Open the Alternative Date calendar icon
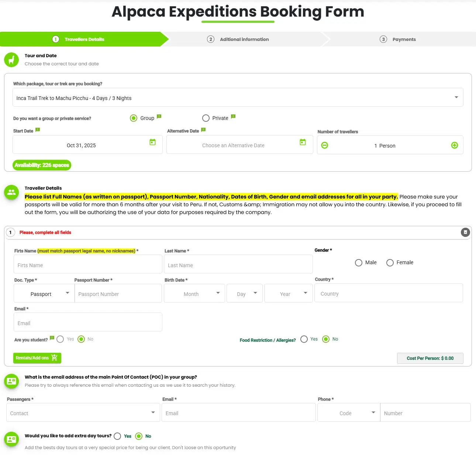476x455 pixels. click(x=303, y=142)
